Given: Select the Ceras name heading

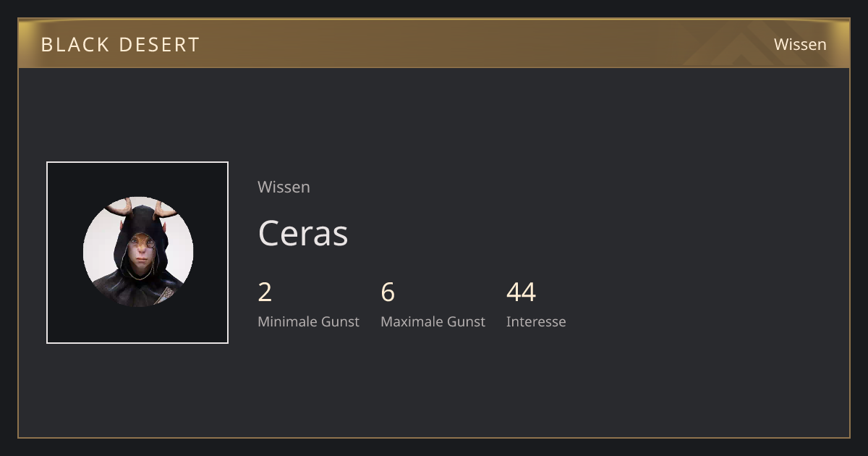Looking at the screenshot, I should (x=303, y=233).
